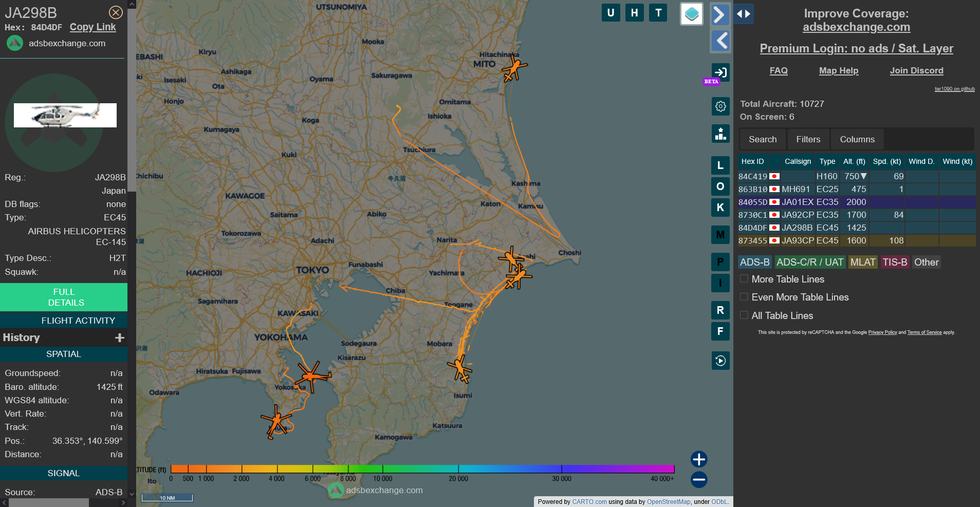Screen dimensions: 980x507
Task: Click the altitude color legend bar
Action: pyautogui.click(x=422, y=468)
